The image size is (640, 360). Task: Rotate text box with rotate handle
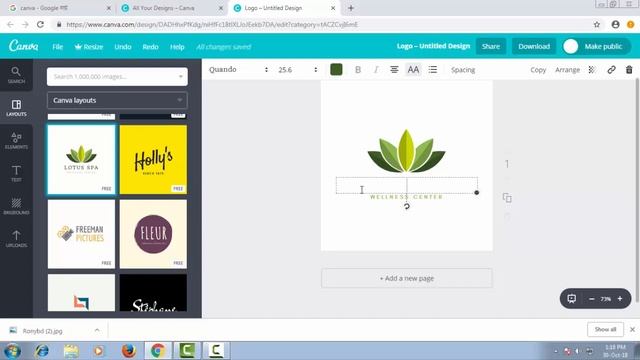[x=407, y=207]
